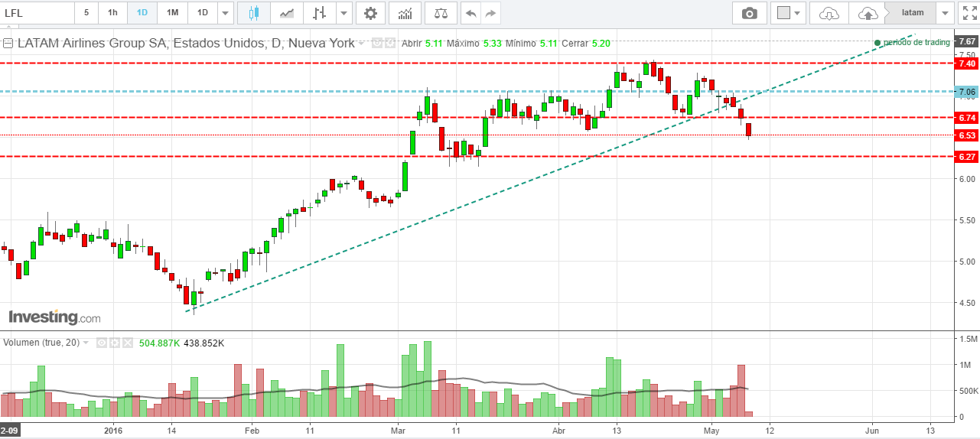The image size is (980, 439).
Task: Toggle visibility of LATAM Airlines series
Action: pyautogui.click(x=377, y=44)
